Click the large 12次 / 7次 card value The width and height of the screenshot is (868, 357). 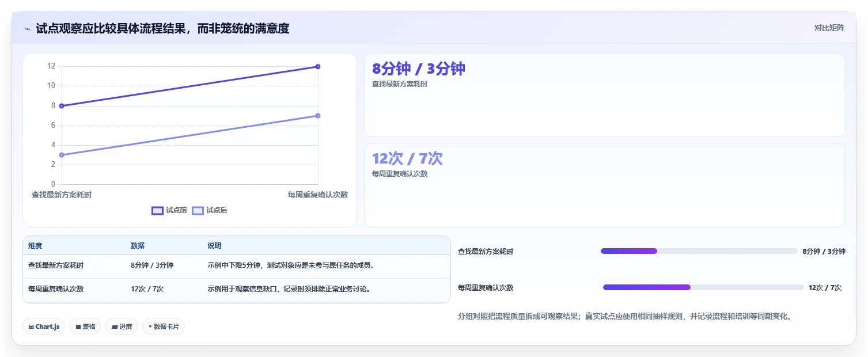[x=407, y=159]
